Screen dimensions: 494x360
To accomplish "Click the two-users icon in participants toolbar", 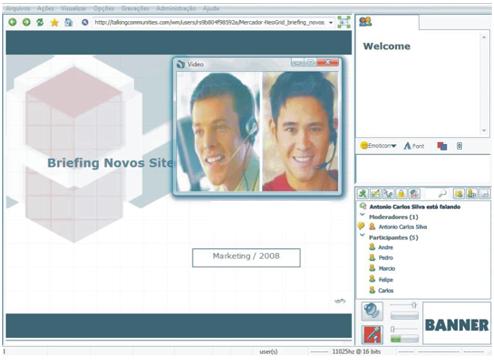I will (x=472, y=193).
